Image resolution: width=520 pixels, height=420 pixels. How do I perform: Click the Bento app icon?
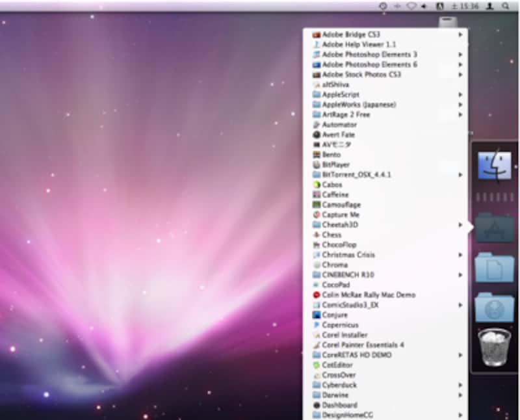pos(317,155)
